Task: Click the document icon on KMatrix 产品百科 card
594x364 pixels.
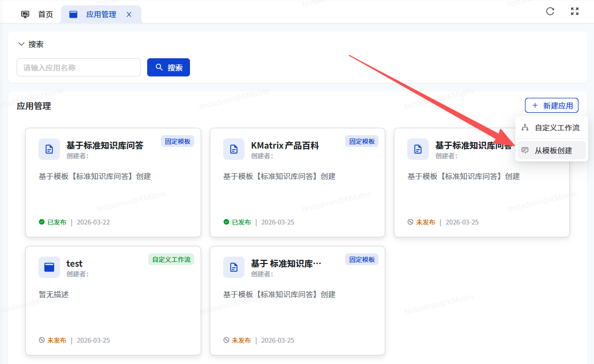Action: [x=233, y=149]
